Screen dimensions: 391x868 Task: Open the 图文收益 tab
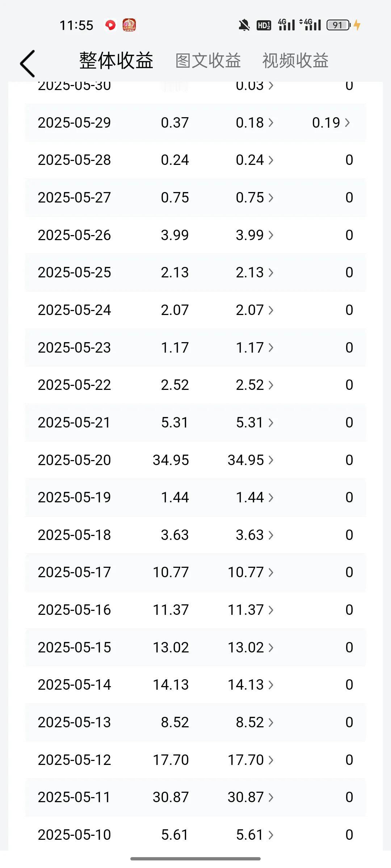click(x=208, y=60)
